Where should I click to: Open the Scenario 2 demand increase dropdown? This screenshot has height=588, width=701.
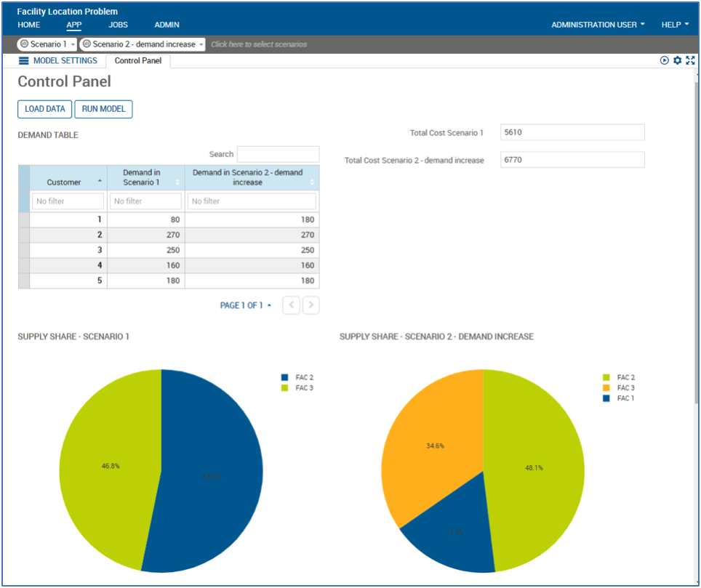201,44
